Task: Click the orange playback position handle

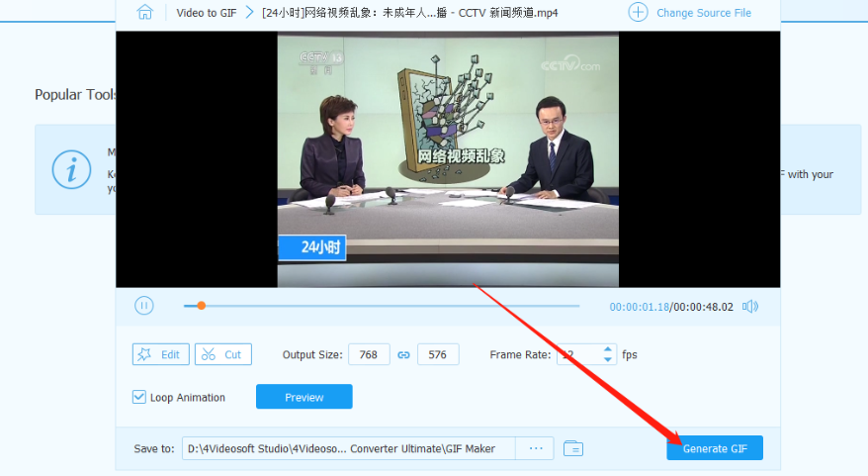Action: click(202, 306)
